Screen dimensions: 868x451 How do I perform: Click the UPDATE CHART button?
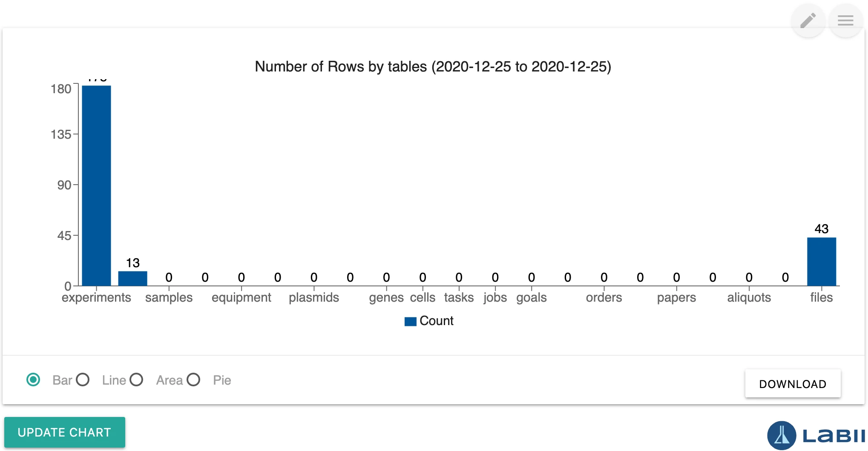tap(64, 432)
